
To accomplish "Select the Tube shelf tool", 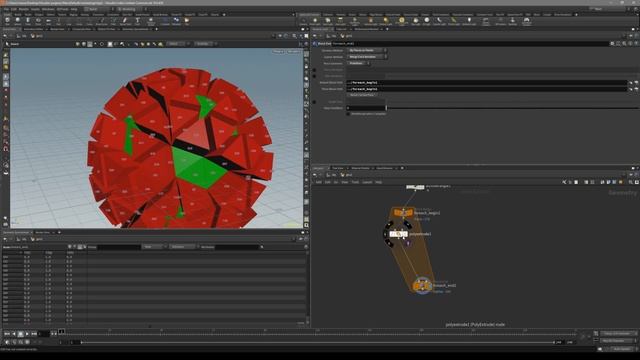I will (28, 21).
